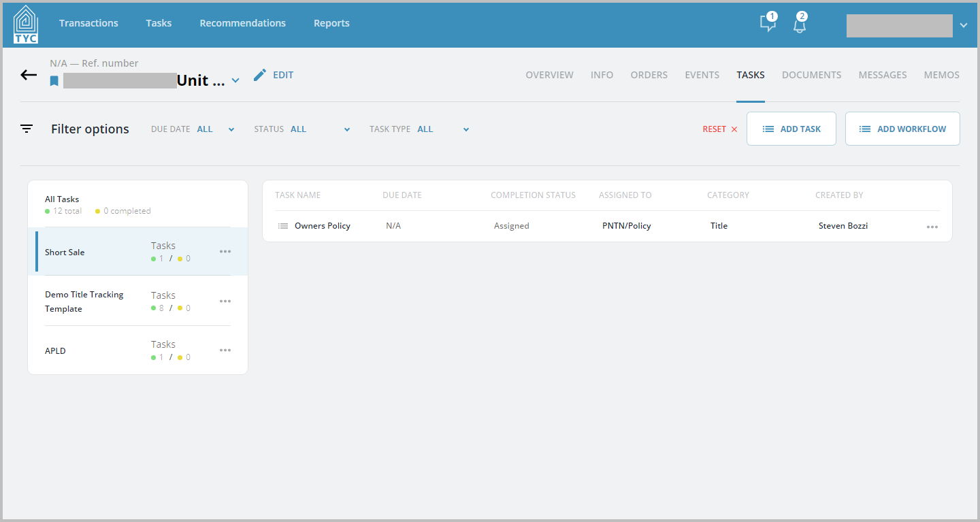Viewport: 980px width, 522px height.
Task: Click the Filter options funnel icon
Action: 27,129
